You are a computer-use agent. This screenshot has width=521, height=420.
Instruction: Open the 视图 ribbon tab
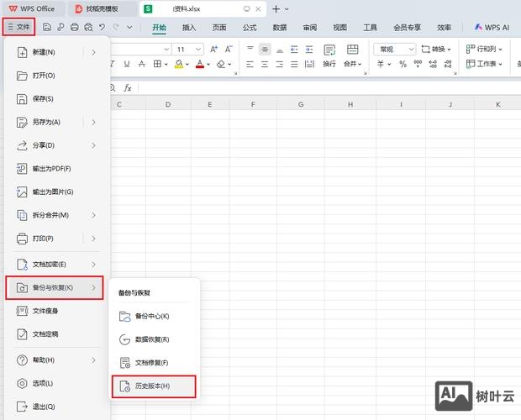click(340, 28)
